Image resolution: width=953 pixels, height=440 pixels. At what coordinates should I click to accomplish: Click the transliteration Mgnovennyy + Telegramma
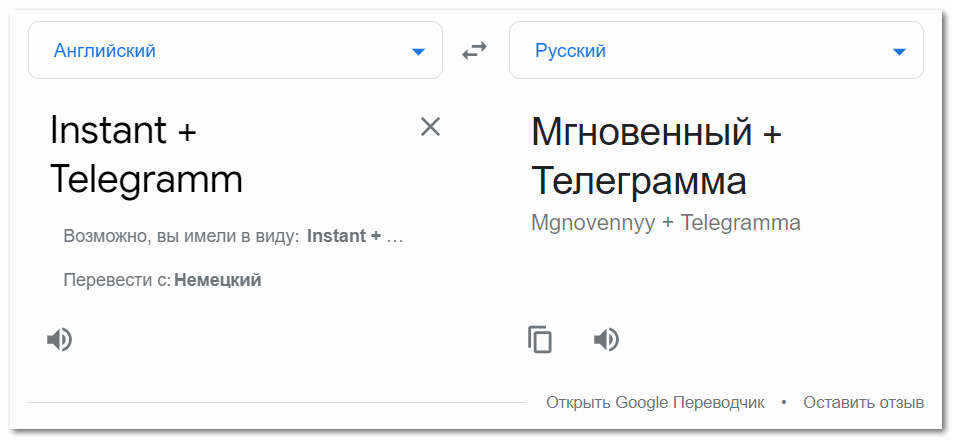click(666, 223)
